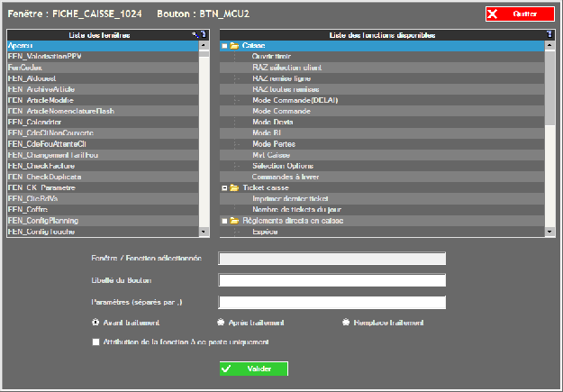Image resolution: width=563 pixels, height=392 pixels.
Task: Enable Attribution de la fonction à ce poste
Action: tap(95, 342)
